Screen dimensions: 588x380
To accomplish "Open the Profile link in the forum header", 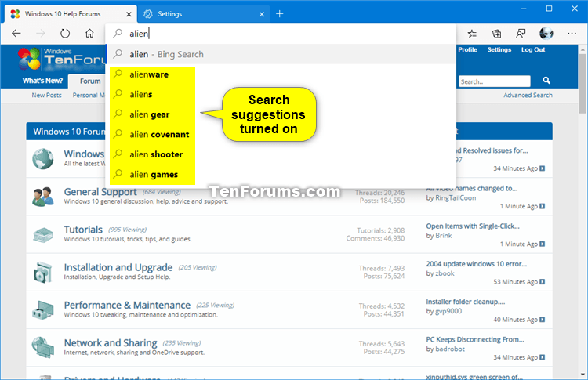I will 467,49.
